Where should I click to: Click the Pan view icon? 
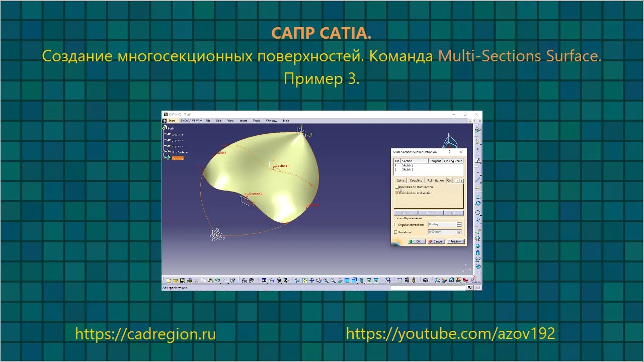(311, 281)
